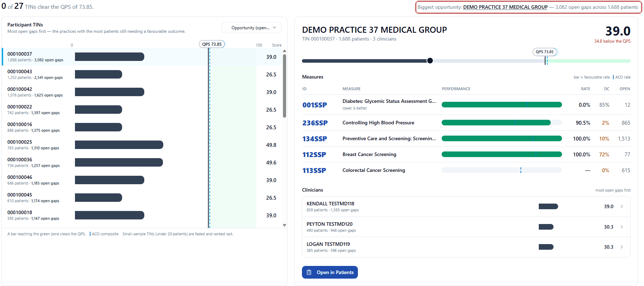Click the '34.8 below the QPS' text
Screen dimensions: 644x286
tap(612, 41)
